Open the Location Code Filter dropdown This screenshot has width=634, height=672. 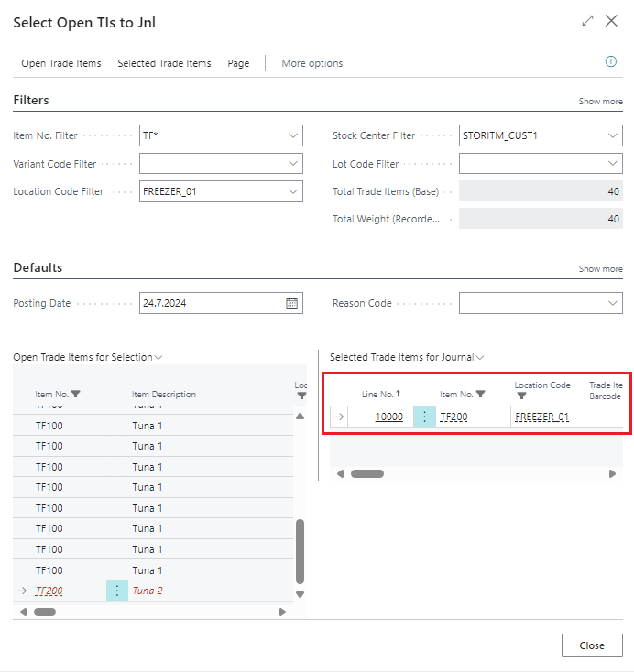click(x=293, y=191)
